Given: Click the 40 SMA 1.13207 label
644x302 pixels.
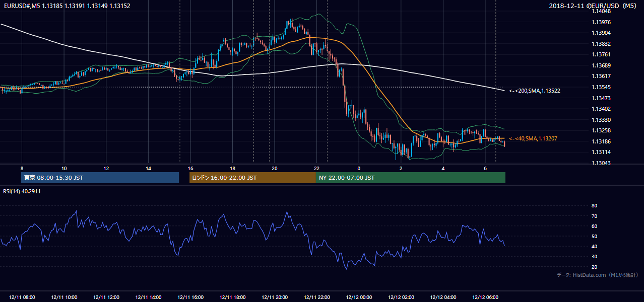Looking at the screenshot, I should [533, 138].
